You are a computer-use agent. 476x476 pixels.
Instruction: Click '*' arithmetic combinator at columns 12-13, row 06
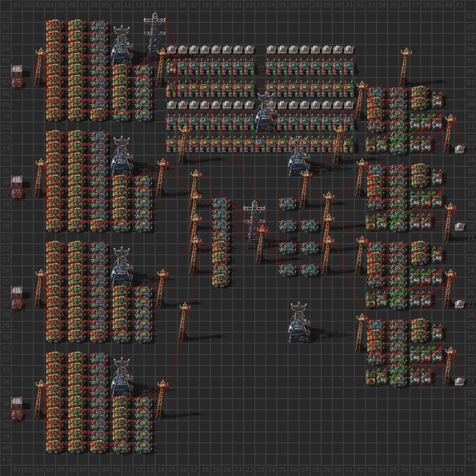click(x=144, y=69)
